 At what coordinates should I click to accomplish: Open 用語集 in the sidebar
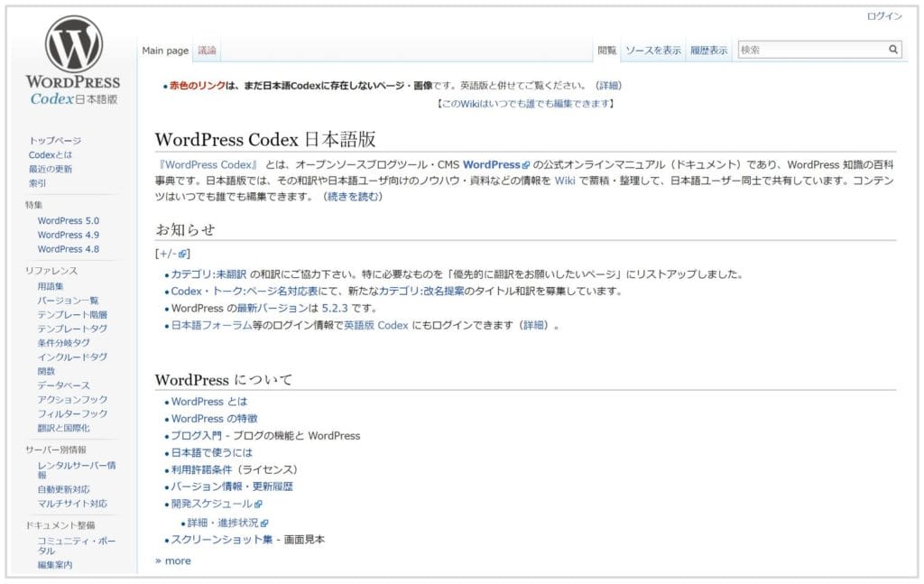point(51,286)
